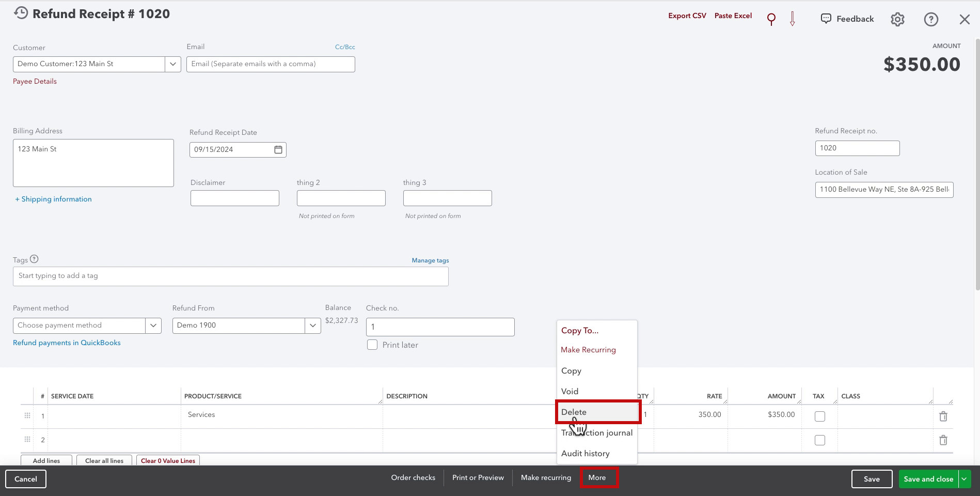Click the Tags input field

(231, 276)
